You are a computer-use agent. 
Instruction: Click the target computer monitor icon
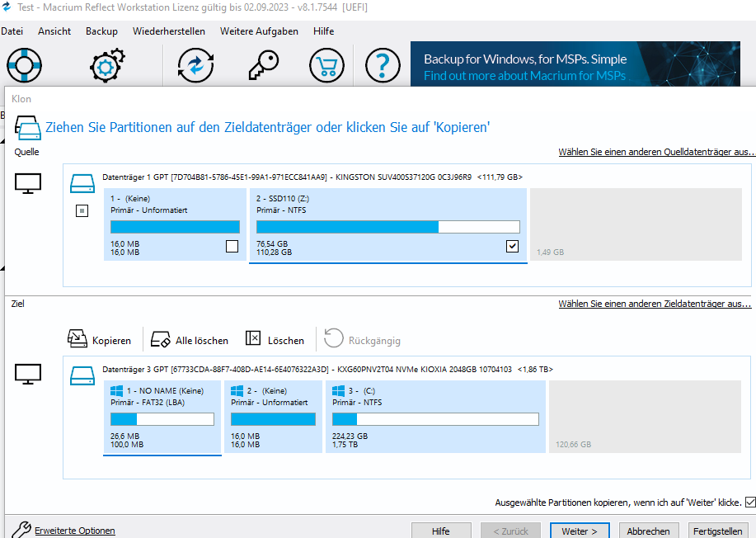pos(28,374)
